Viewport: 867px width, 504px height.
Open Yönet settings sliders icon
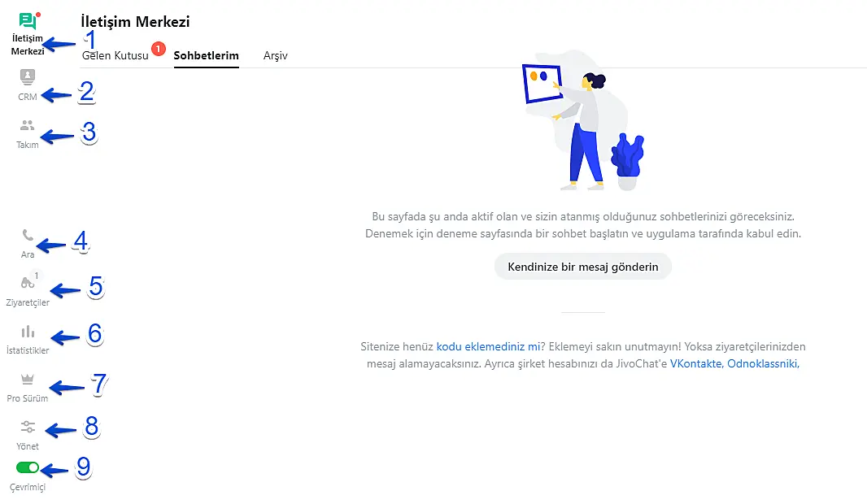28,427
